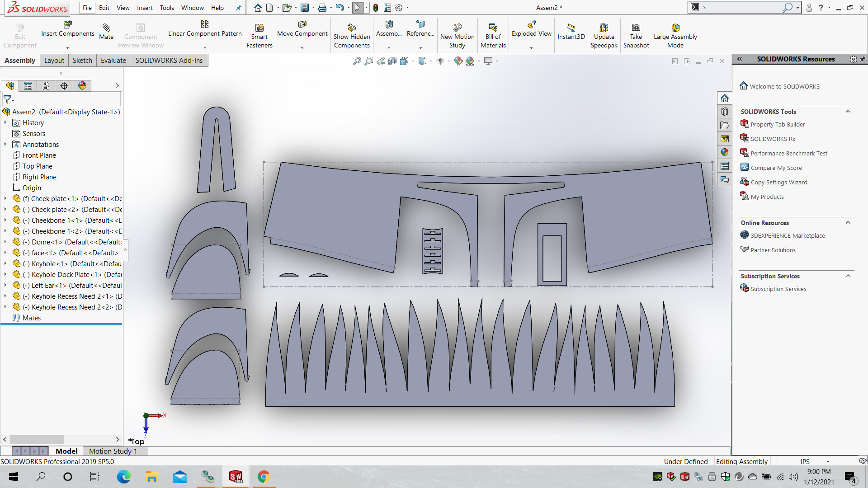This screenshot has height=488, width=868.
Task: Launch Performance Benchmark Test
Action: (x=789, y=154)
